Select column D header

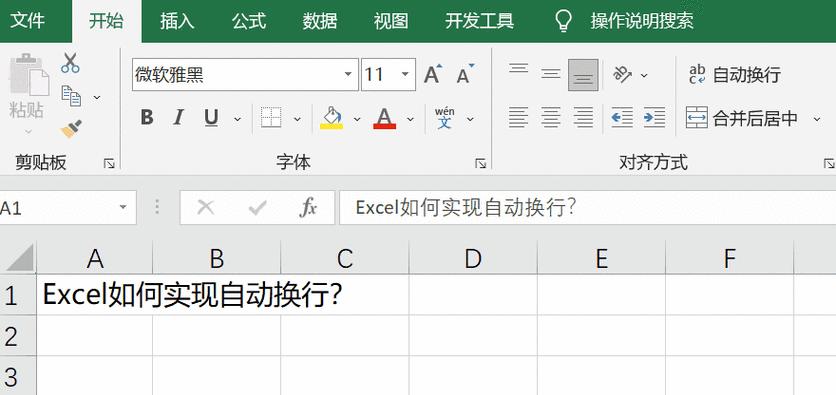coord(473,258)
